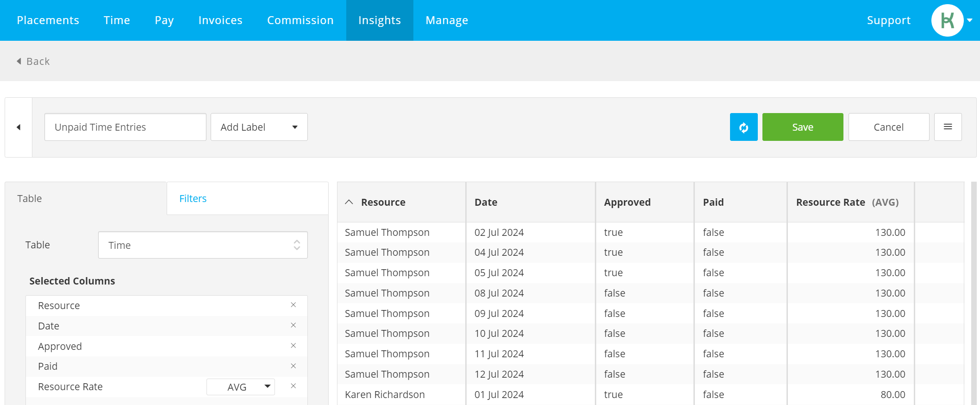Open the Manage menu
980x405 pixels.
coord(447,20)
